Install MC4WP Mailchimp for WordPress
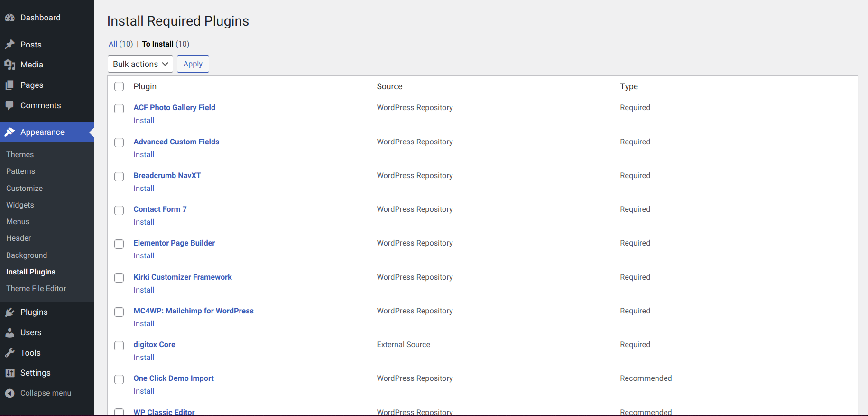Image resolution: width=868 pixels, height=416 pixels. tap(144, 324)
